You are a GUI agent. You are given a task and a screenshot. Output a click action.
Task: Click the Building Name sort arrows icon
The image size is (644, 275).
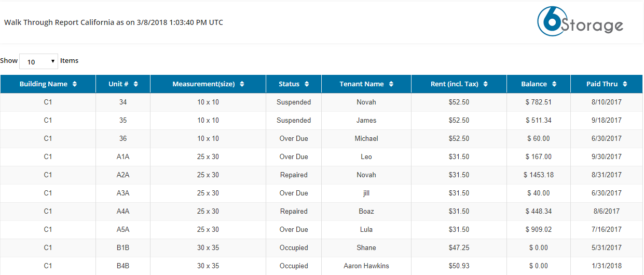point(75,84)
